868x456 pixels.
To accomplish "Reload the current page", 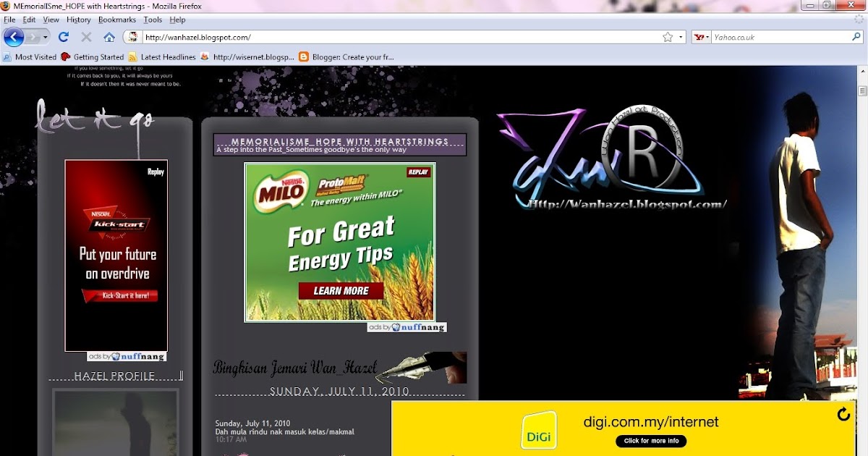I will point(64,36).
